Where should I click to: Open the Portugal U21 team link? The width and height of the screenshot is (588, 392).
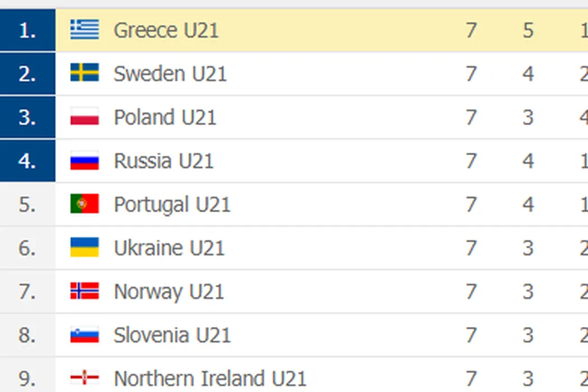(x=172, y=205)
